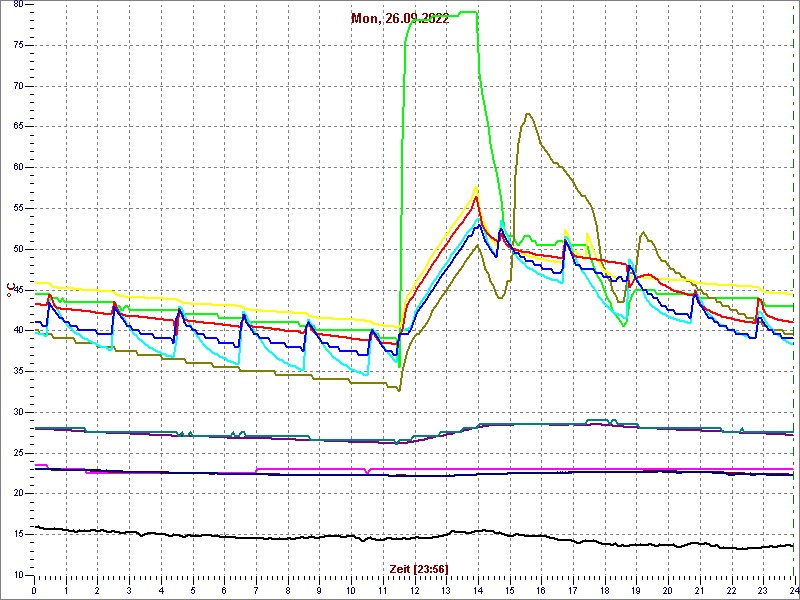Select the 20 value on the temperature axis

tap(17, 493)
